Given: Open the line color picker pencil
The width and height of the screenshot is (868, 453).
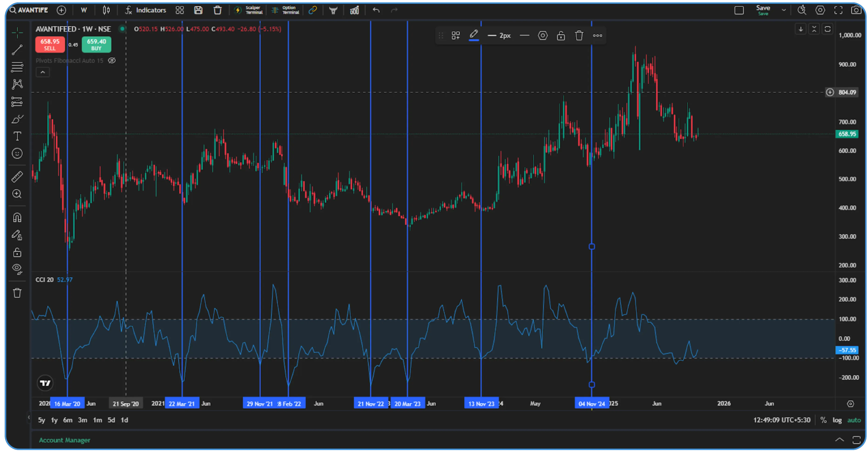Looking at the screenshot, I should [x=474, y=35].
